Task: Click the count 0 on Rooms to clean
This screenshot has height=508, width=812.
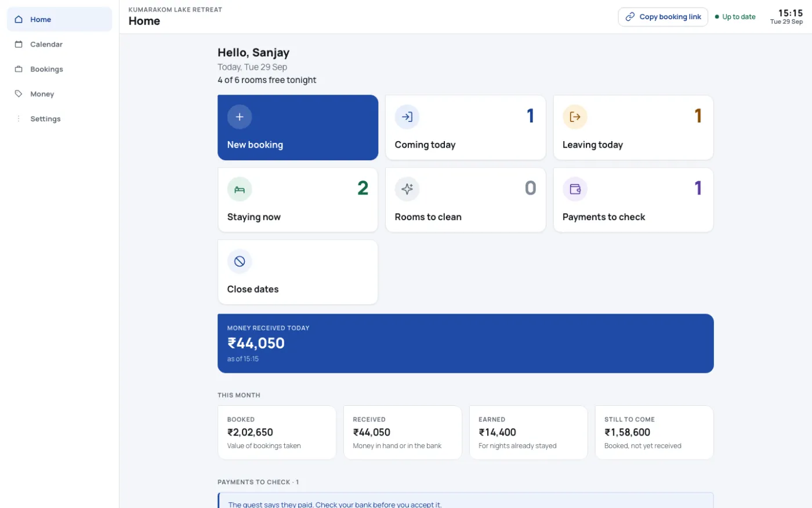Action: tap(531, 188)
